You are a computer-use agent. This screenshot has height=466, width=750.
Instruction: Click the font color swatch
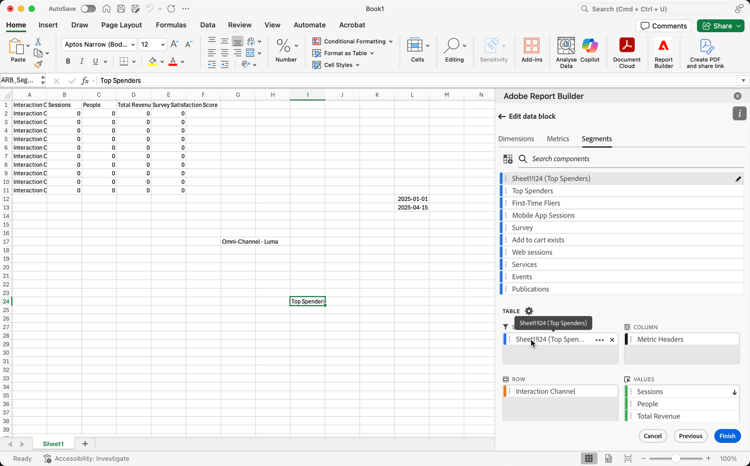[173, 61]
